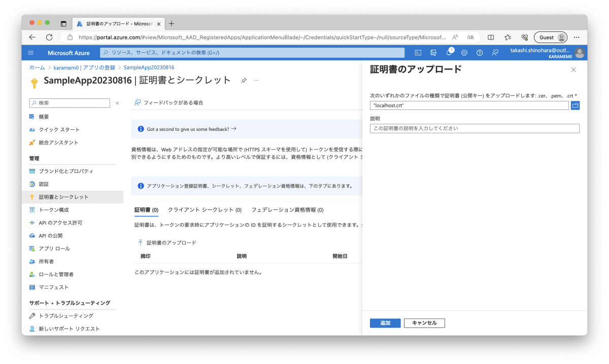The width and height of the screenshot is (609, 364).
Task: Collapse the left navigation menu
Action: 117,103
